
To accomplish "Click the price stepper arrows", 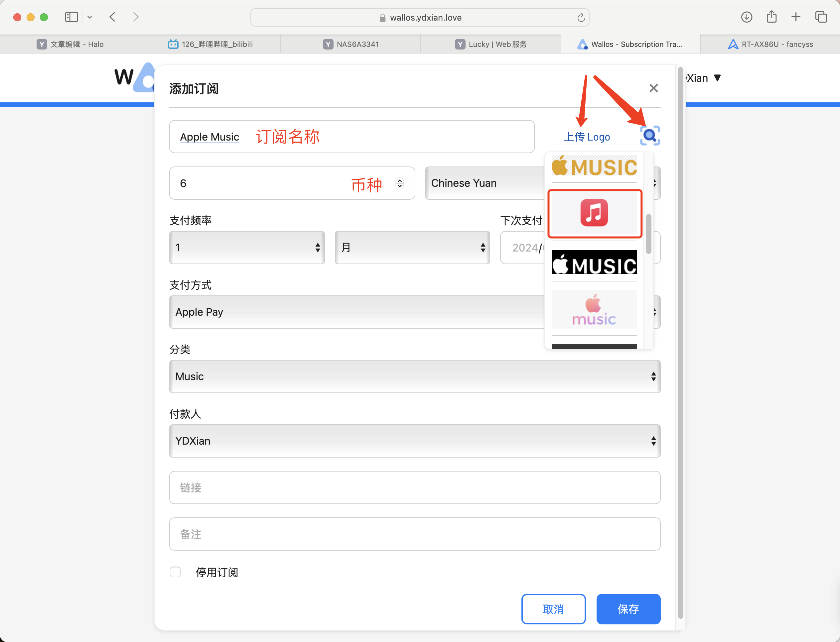I will point(399,183).
